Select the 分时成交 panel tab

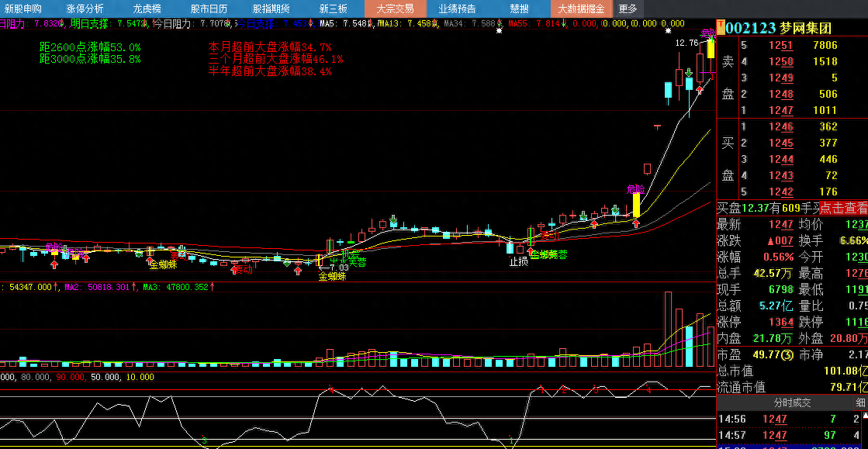point(791,402)
